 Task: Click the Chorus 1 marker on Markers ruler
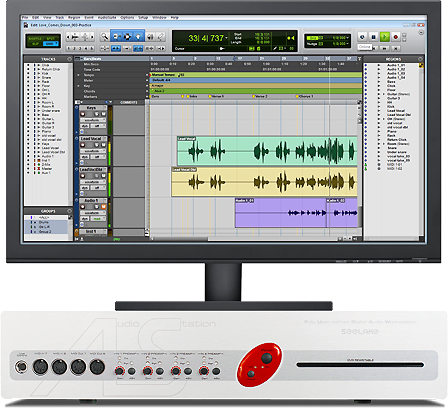point(305,96)
